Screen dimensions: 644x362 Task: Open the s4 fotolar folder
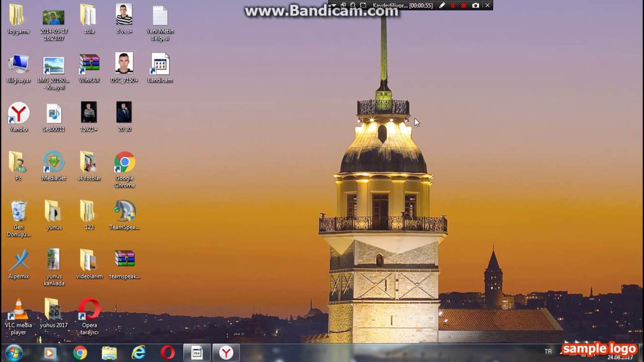click(x=89, y=166)
